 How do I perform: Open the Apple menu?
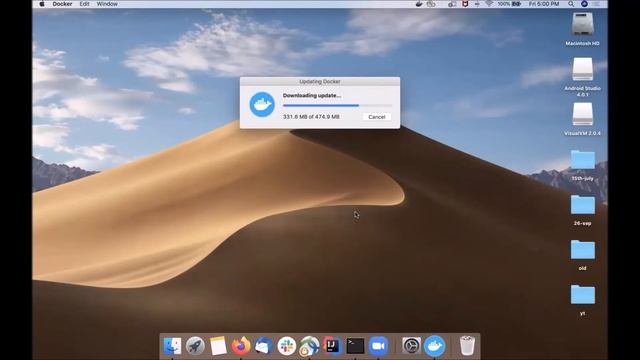pyautogui.click(x=42, y=4)
